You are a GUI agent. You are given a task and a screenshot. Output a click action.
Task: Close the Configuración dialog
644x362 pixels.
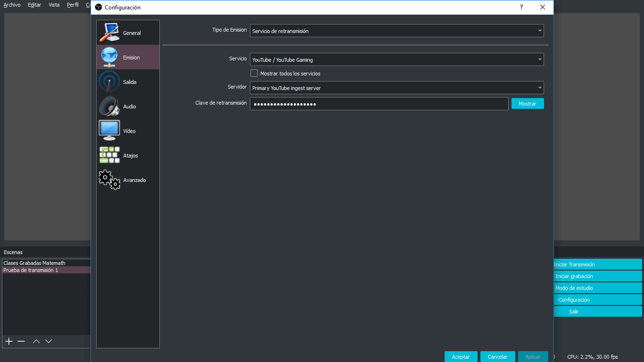[x=543, y=7]
